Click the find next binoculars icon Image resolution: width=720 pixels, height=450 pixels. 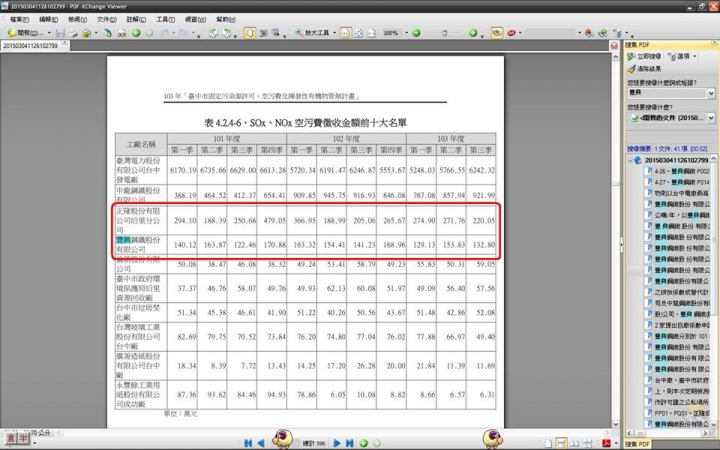point(603,33)
